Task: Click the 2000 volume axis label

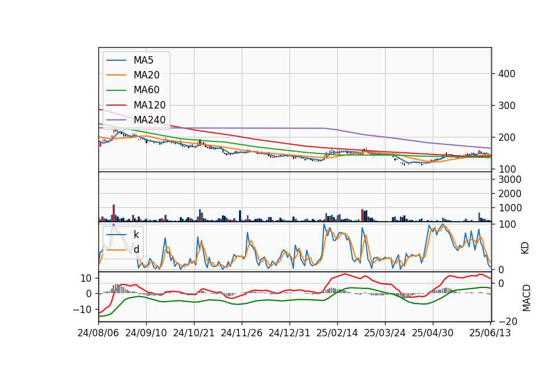Action: point(510,194)
